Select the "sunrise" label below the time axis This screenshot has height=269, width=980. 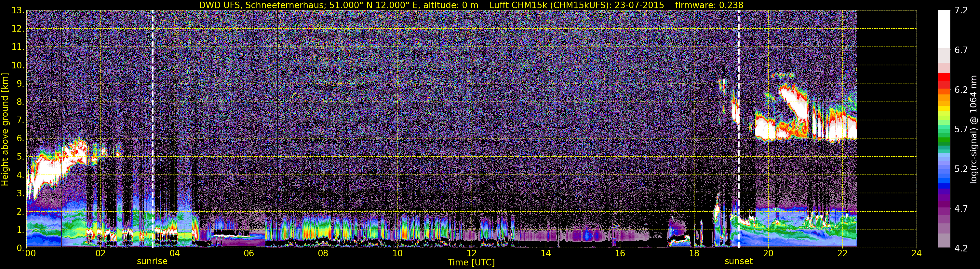[x=152, y=262]
